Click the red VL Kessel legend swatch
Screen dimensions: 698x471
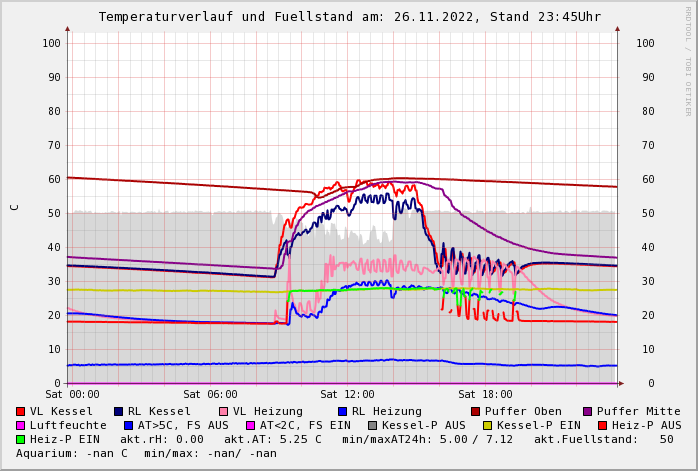click(x=21, y=412)
